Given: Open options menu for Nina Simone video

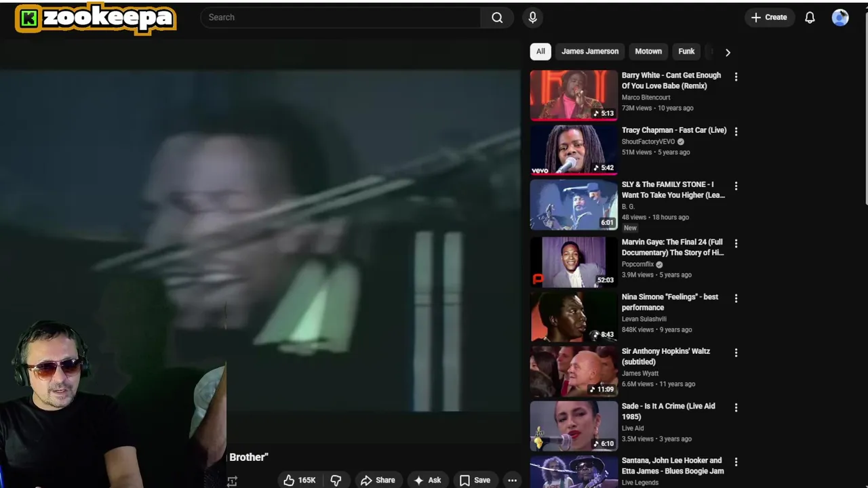Looking at the screenshot, I should click(736, 298).
